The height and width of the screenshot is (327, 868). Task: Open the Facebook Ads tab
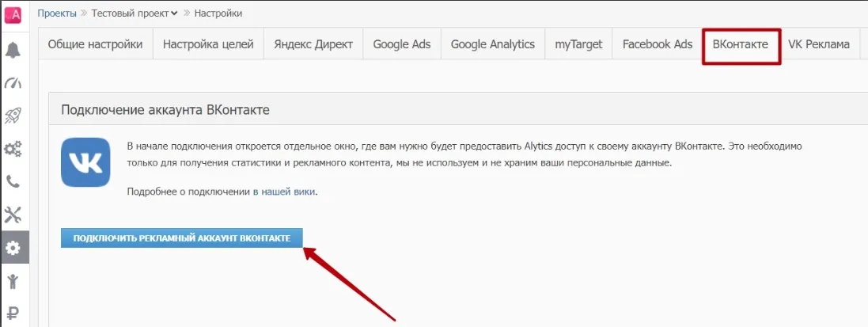658,44
